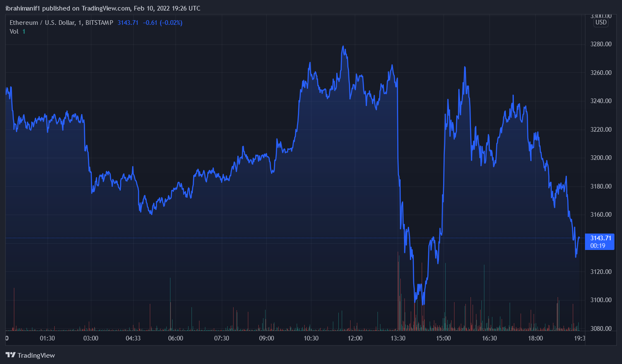Select the 12:00 time axis label
Viewport: 622px width, 364px height.
click(x=355, y=338)
